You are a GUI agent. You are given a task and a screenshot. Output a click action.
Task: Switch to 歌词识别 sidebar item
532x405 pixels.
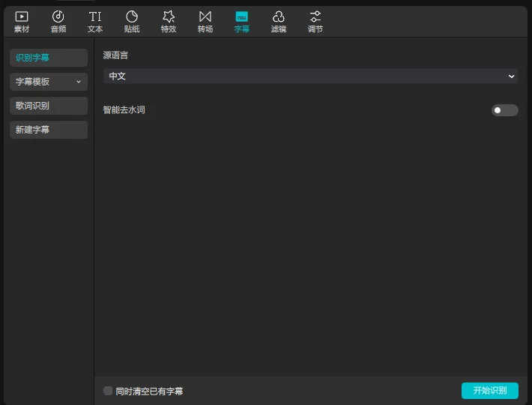coord(49,106)
